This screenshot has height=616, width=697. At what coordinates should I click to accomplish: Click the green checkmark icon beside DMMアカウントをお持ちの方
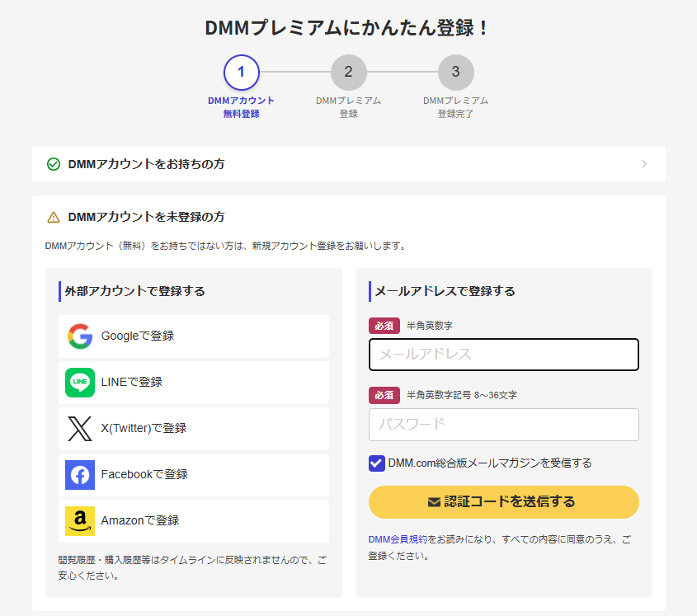point(54,164)
